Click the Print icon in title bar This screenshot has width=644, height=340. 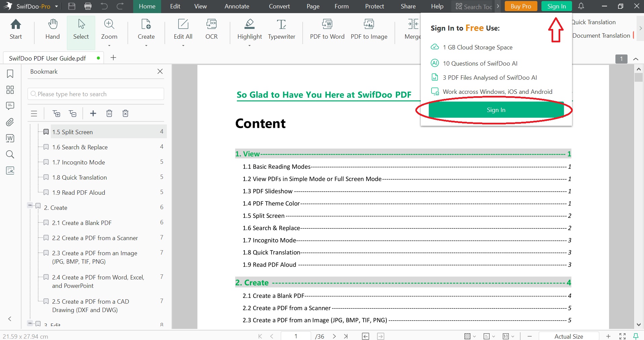[x=88, y=6]
